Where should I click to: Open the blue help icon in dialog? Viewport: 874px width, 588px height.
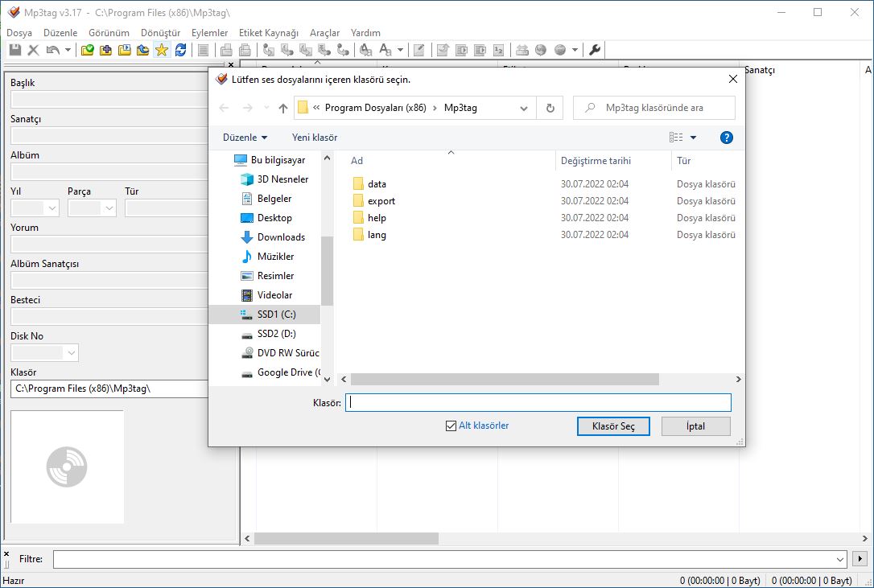pyautogui.click(x=726, y=138)
